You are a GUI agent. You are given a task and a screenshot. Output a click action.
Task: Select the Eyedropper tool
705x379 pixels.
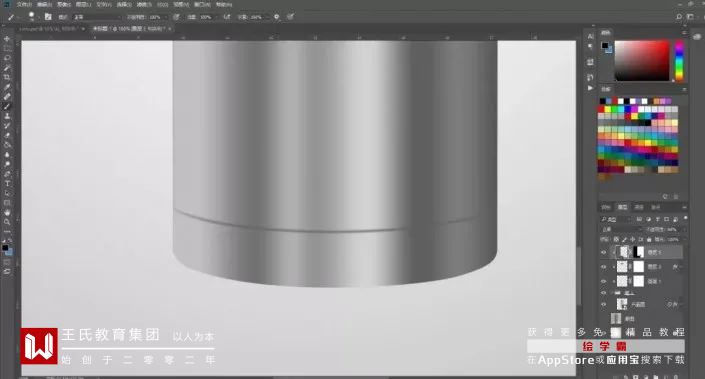7,87
